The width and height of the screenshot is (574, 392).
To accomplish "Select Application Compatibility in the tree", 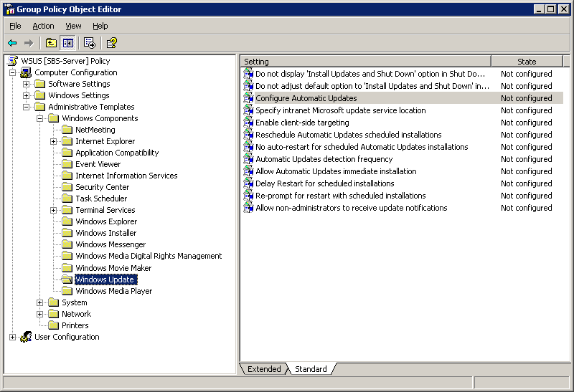I will tap(117, 153).
